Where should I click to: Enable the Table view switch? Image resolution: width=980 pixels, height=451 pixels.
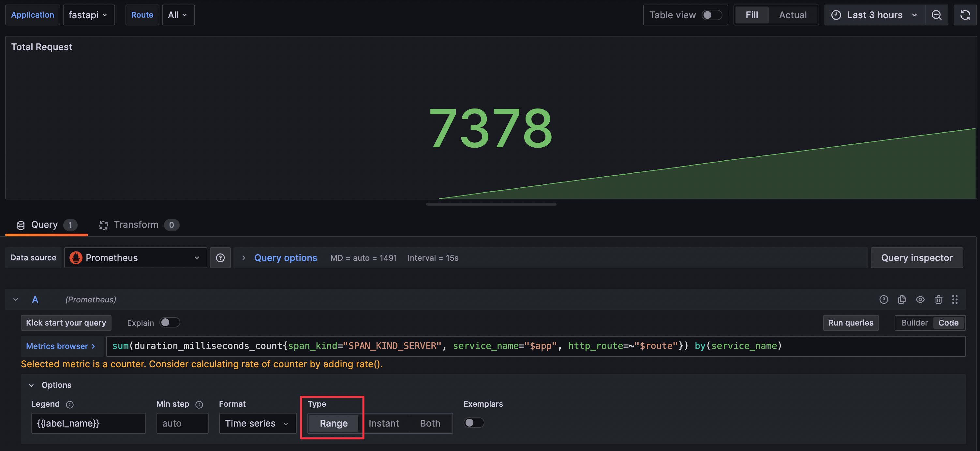(x=711, y=15)
